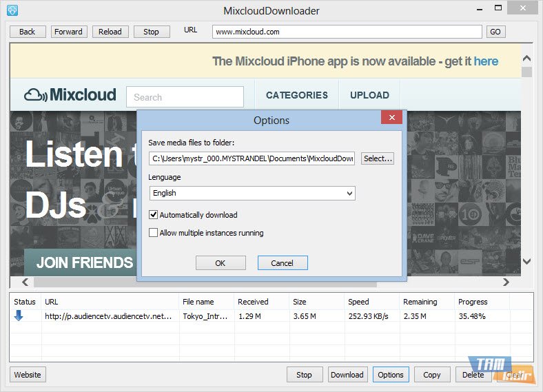This screenshot has height=392, width=543.
Task: Select the audiencetv.net download URL entry
Action: [108, 316]
